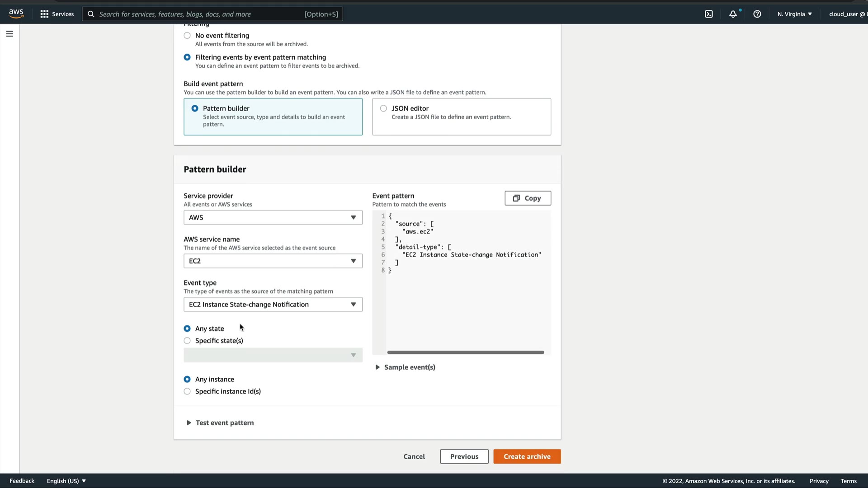Image resolution: width=868 pixels, height=488 pixels.
Task: Select Specific state(s) radio button
Action: 187,341
